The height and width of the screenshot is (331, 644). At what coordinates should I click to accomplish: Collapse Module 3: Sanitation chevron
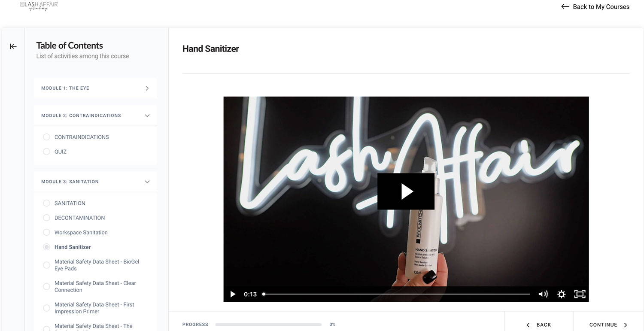coord(147,182)
